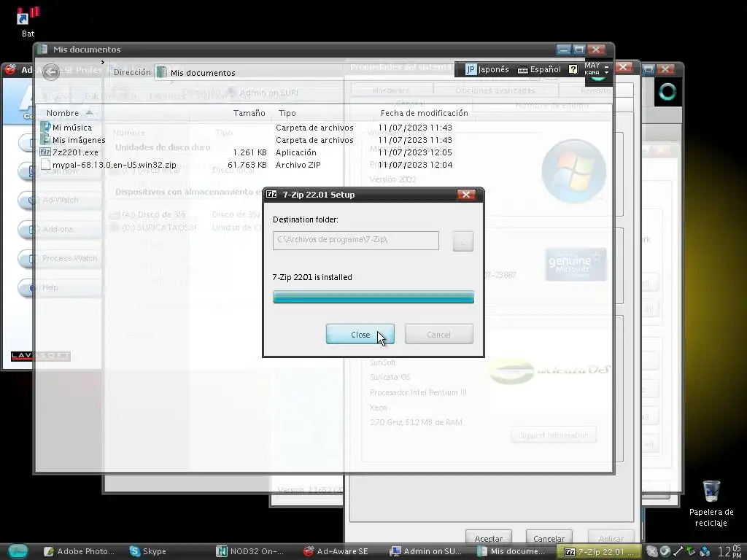The height and width of the screenshot is (560, 747).
Task: Click the back arrow in Mis documentos
Action: pyautogui.click(x=51, y=72)
